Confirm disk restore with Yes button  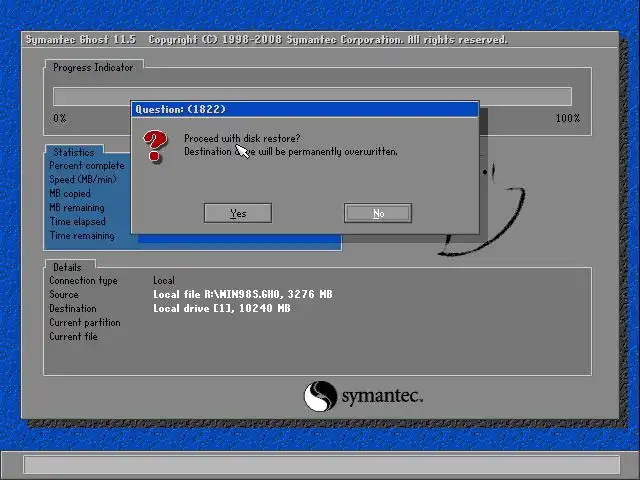(238, 213)
